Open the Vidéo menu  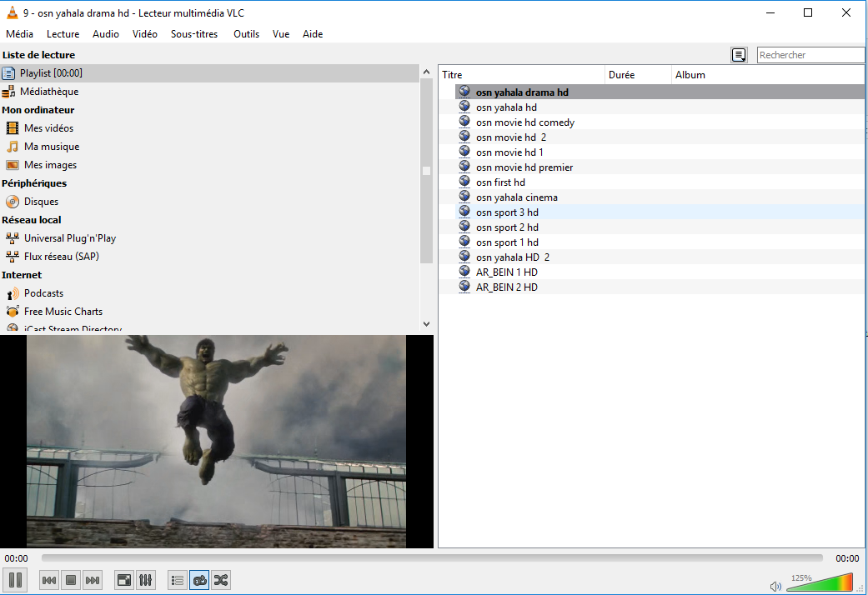click(144, 34)
